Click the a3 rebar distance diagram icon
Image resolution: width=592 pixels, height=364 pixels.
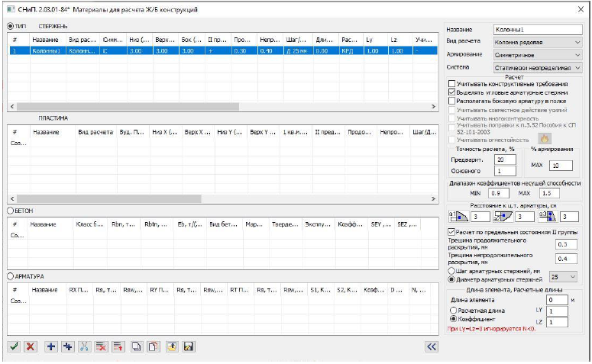click(x=548, y=216)
